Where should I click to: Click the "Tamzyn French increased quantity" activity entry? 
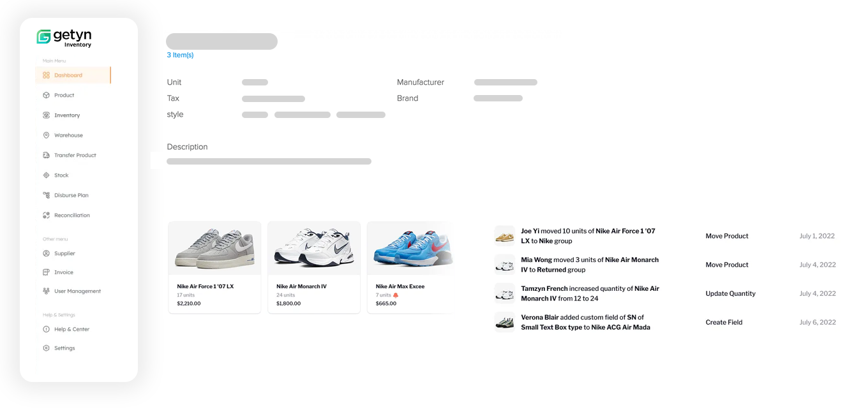tap(590, 293)
